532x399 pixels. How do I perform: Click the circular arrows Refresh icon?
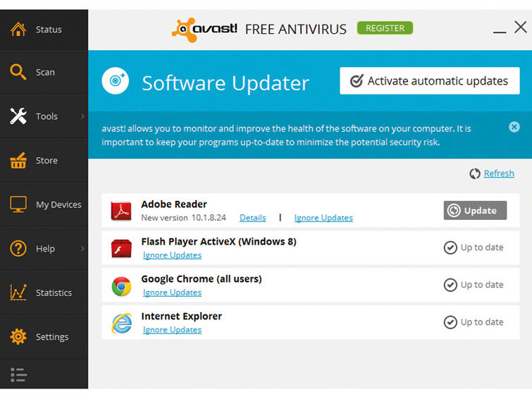[475, 173]
